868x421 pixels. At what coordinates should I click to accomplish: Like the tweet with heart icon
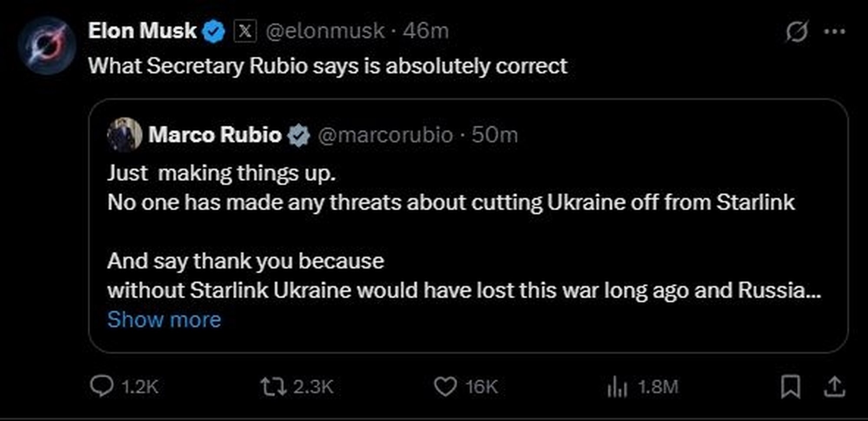[x=445, y=386]
